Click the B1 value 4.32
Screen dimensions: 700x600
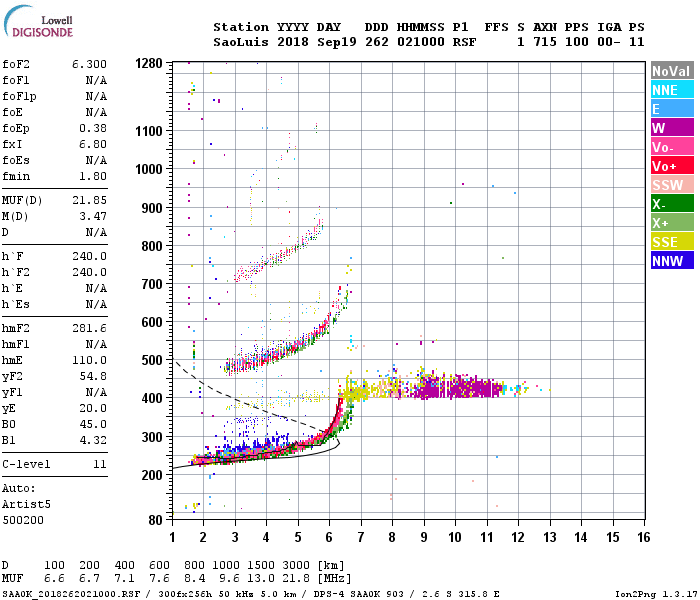[93, 440]
